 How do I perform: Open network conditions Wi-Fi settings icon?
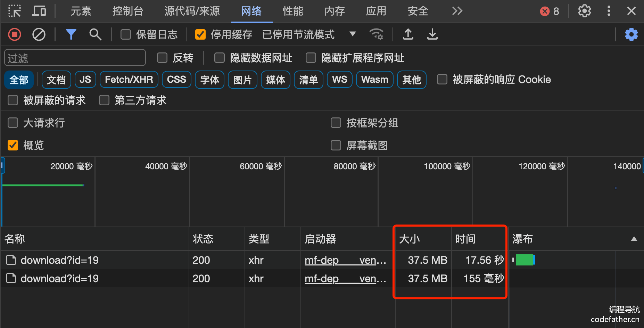pyautogui.click(x=376, y=34)
